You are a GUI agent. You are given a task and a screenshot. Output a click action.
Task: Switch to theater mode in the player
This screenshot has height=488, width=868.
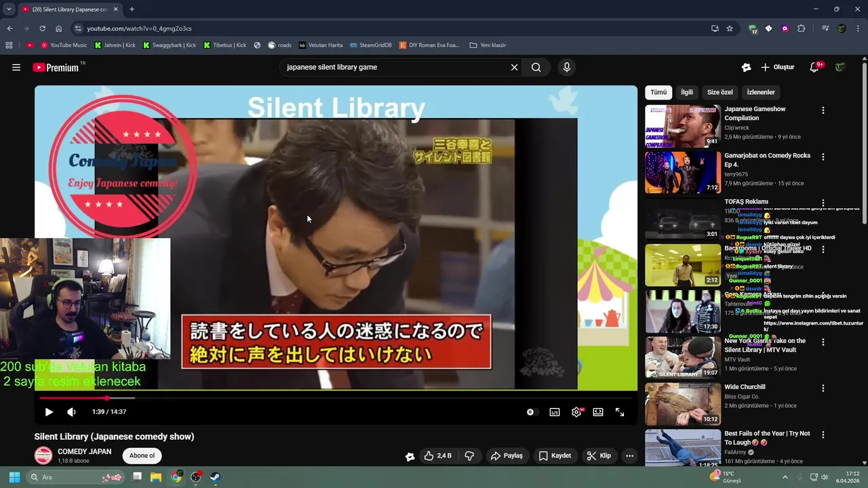(x=598, y=411)
